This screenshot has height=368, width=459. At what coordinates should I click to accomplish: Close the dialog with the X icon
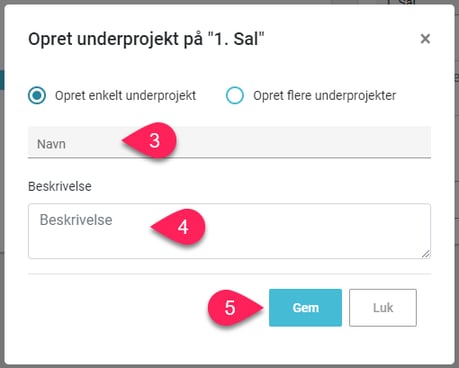(425, 39)
